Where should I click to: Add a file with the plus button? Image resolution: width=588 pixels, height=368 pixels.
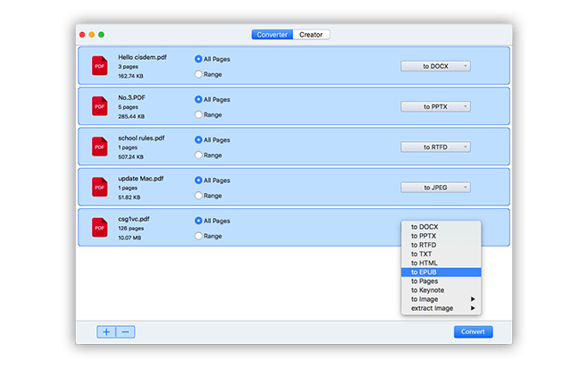[106, 331]
